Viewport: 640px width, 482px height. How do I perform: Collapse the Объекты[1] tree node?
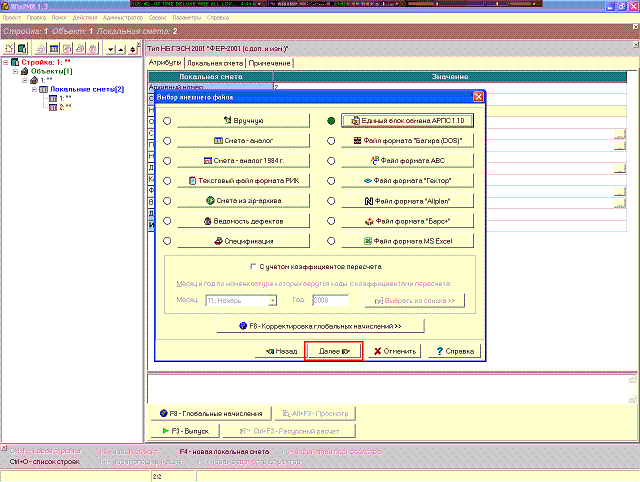[x=15, y=71]
